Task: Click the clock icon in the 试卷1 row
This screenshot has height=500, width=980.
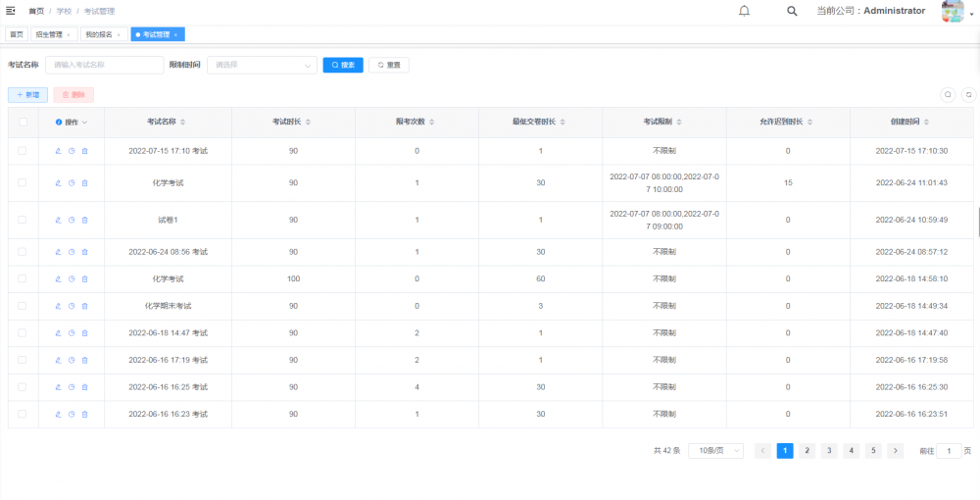Action: point(72,220)
